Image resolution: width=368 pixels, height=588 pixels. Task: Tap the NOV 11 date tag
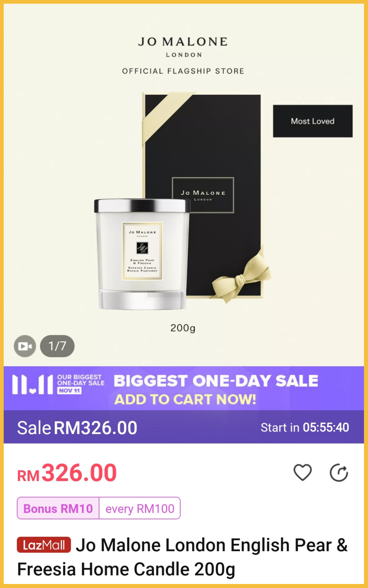[69, 391]
